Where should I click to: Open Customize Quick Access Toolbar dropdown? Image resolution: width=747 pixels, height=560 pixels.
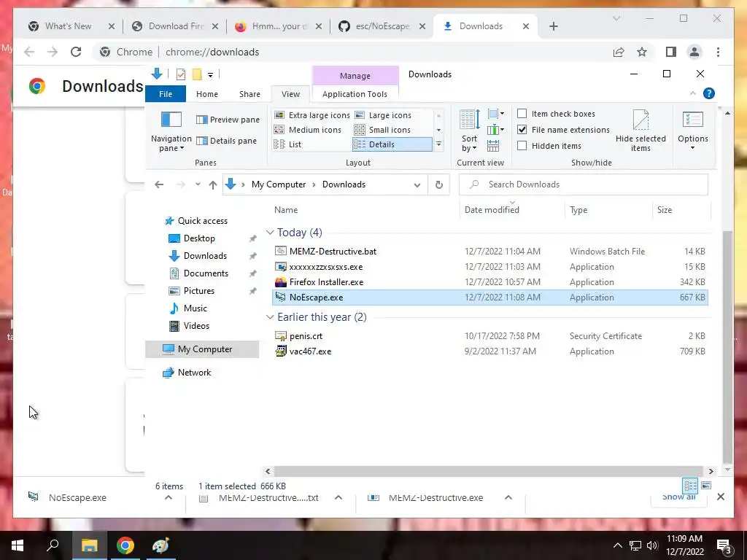tap(210, 75)
